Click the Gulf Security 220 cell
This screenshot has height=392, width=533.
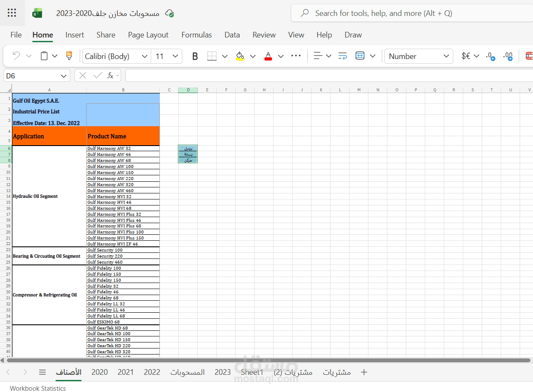tap(123, 256)
